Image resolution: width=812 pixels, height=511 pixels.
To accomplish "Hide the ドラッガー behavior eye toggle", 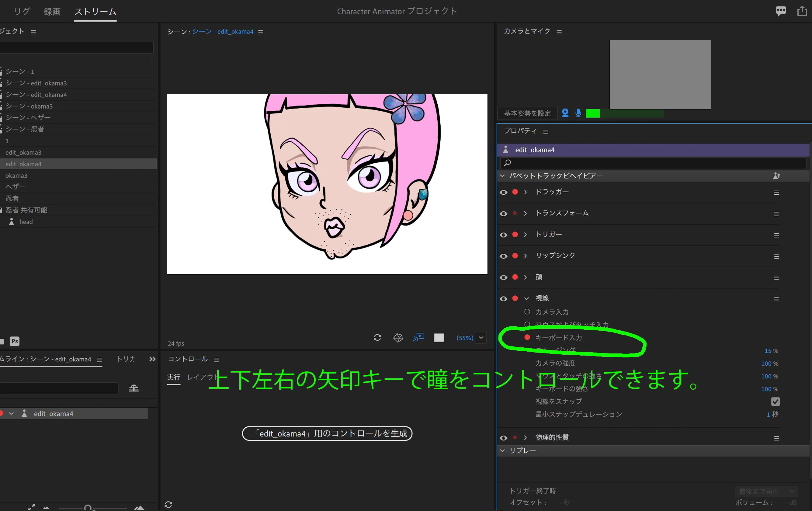I will coord(503,192).
